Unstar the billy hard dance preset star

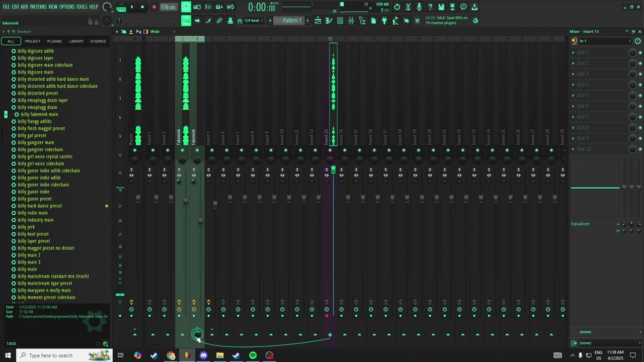[x=106, y=206]
